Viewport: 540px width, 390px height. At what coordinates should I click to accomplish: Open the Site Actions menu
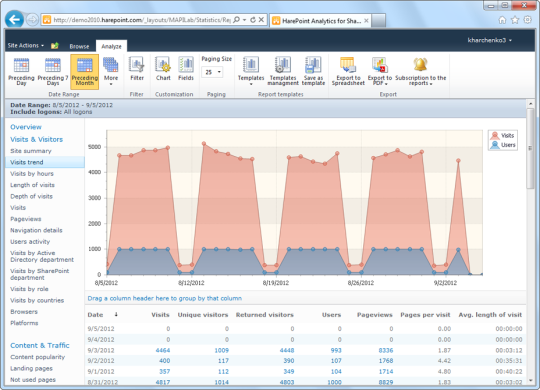pyautogui.click(x=25, y=45)
